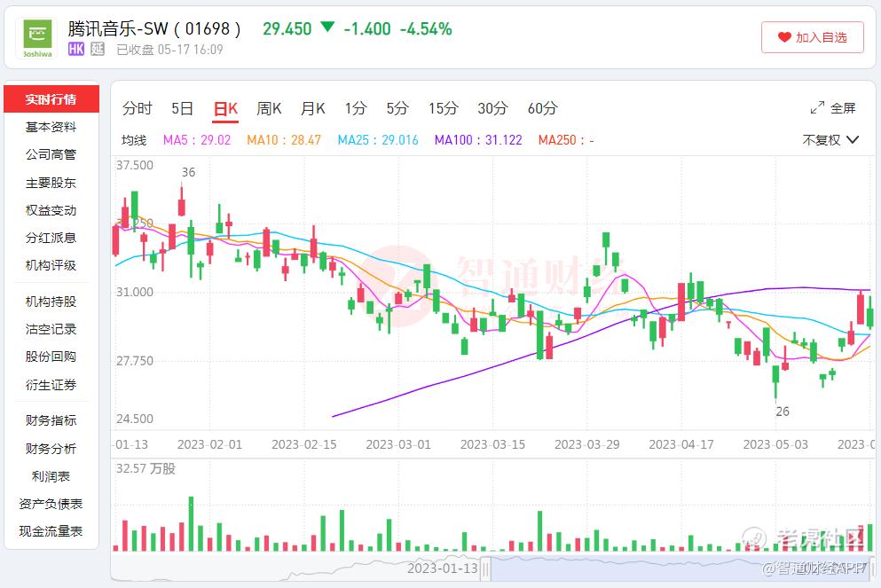
Task: Open 公司高管 in the sidebar
Action: pyautogui.click(x=51, y=154)
